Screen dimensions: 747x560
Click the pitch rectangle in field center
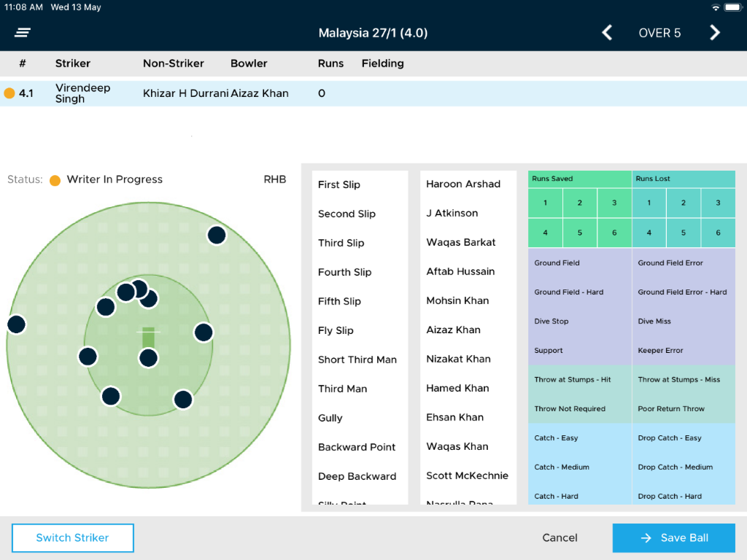[x=148, y=337]
